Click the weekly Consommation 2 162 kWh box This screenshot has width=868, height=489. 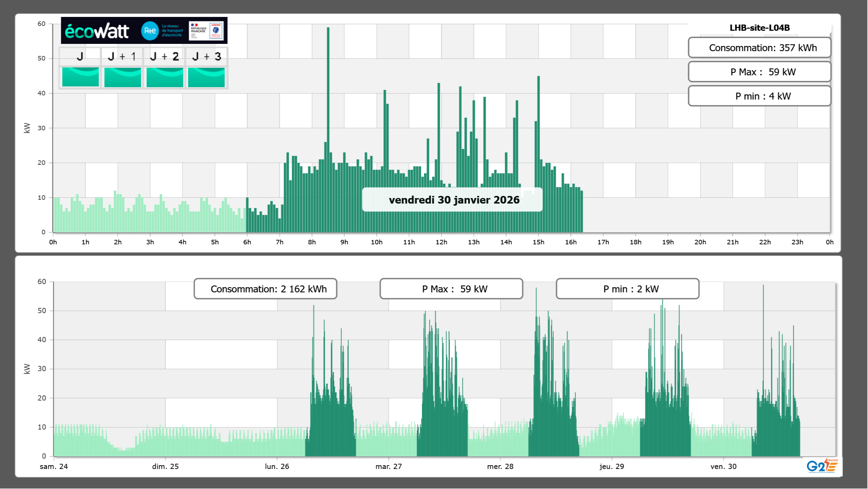coord(265,289)
